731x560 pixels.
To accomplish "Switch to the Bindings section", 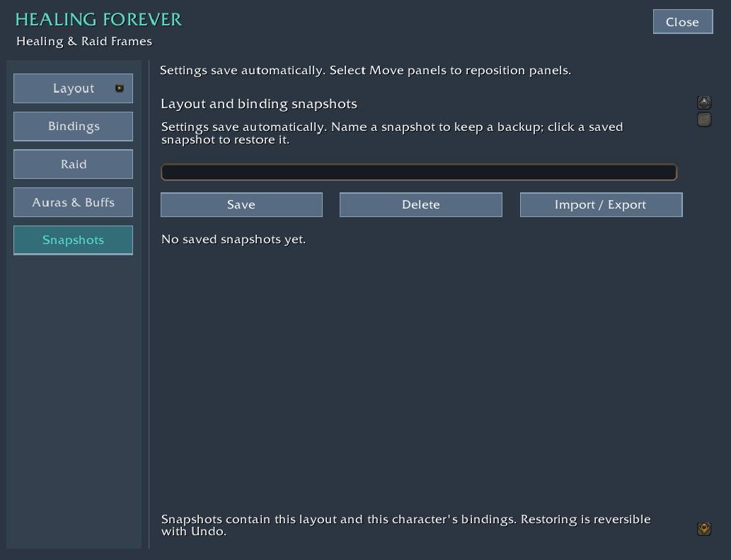I will tap(73, 127).
